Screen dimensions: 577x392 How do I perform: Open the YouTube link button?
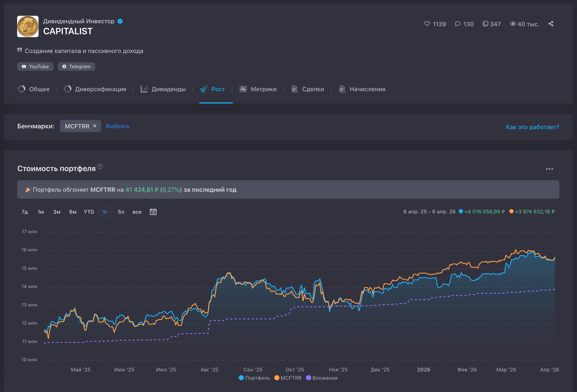pos(35,67)
